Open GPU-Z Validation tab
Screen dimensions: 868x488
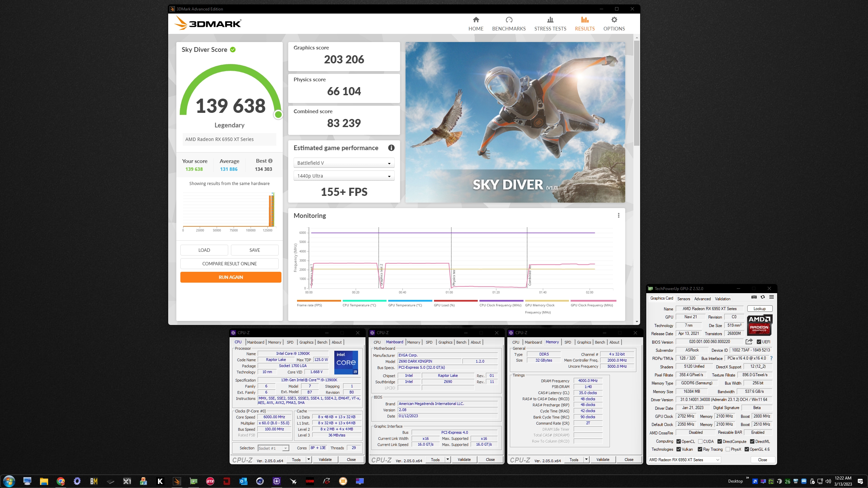tap(723, 299)
